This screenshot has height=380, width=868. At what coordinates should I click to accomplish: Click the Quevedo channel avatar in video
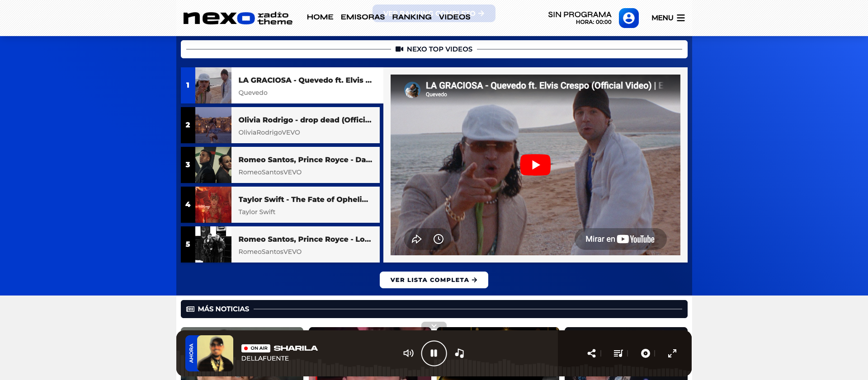[x=412, y=90]
